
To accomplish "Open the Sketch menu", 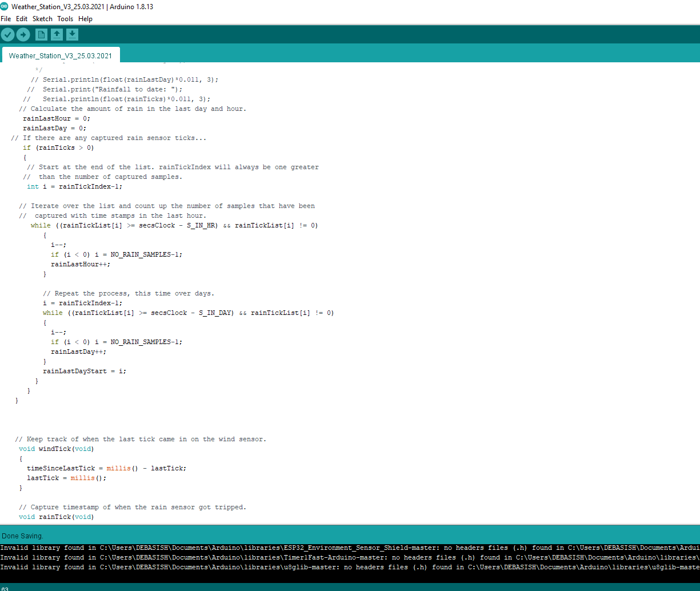I will coord(42,19).
